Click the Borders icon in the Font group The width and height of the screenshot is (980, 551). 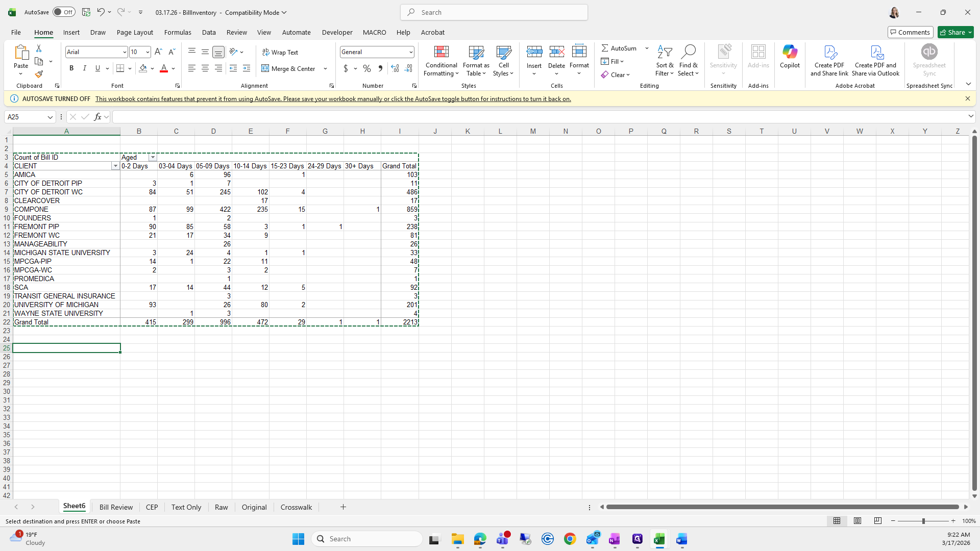120,68
